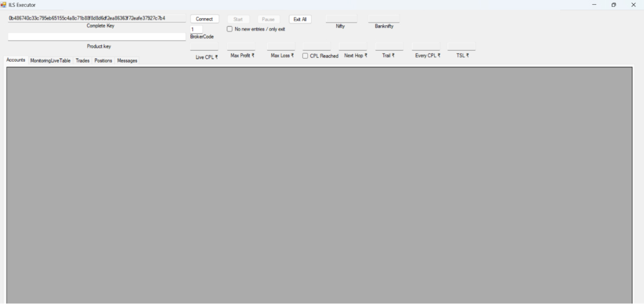Click the Max Loss ₹ field
644x304 pixels.
coord(281,46)
